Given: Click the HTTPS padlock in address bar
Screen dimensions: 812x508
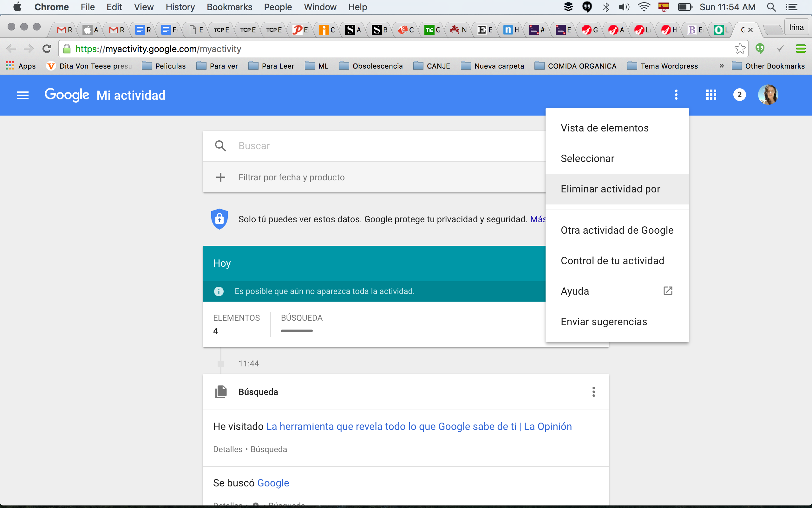Looking at the screenshot, I should point(67,49).
